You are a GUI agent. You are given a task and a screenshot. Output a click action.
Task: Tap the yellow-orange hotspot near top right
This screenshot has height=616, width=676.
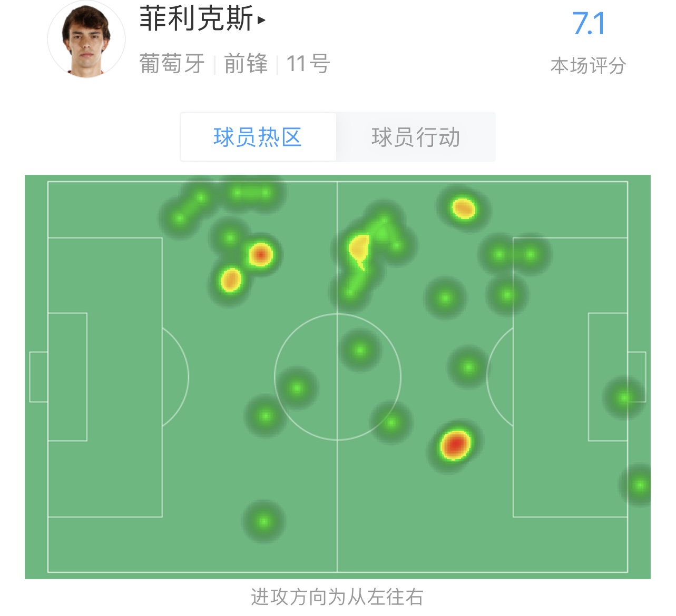point(464,208)
